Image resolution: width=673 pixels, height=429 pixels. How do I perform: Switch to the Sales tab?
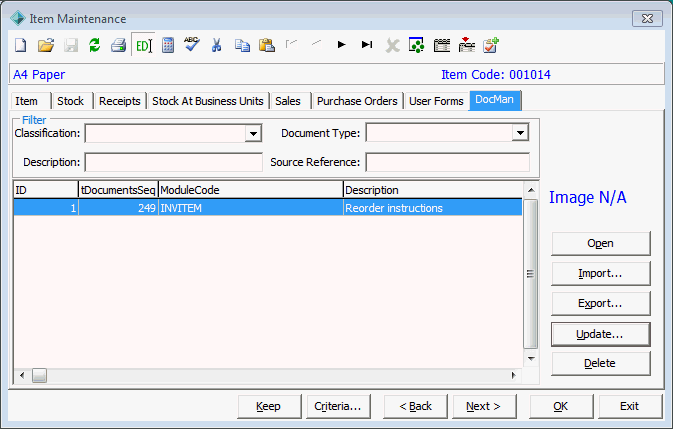291,101
